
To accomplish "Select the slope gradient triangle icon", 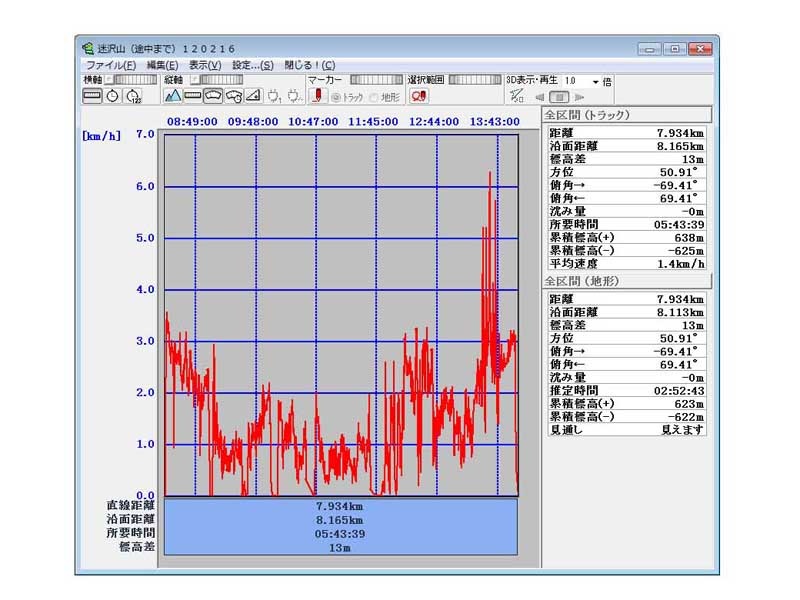I will (253, 97).
